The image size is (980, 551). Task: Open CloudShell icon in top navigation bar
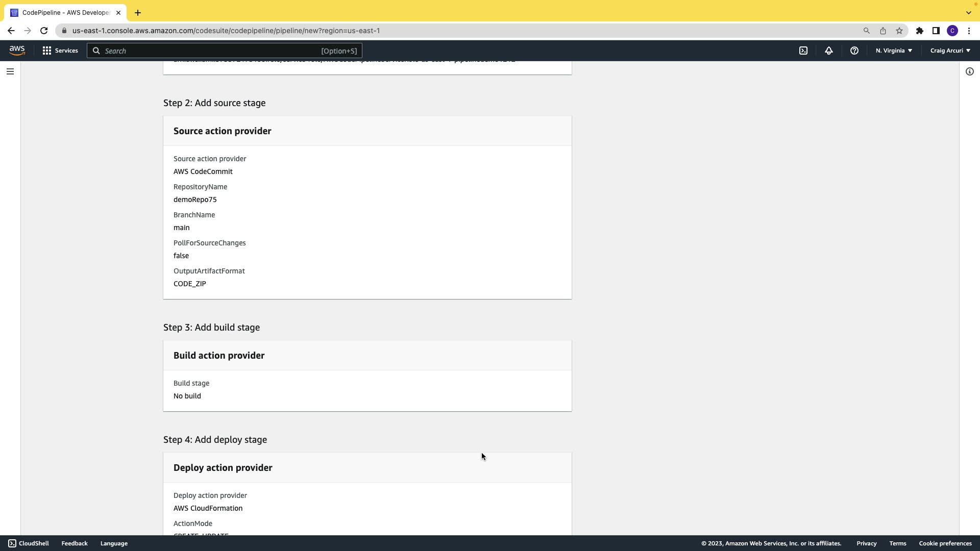point(803,51)
